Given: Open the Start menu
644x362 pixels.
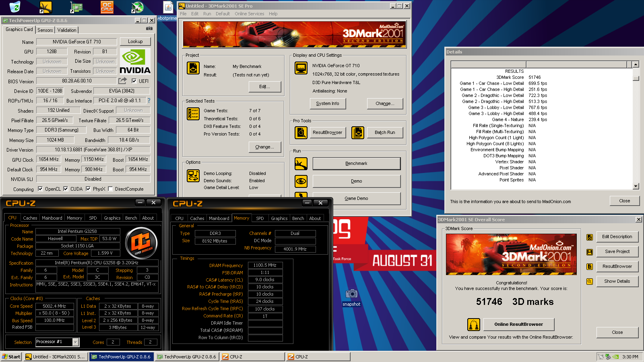Looking at the screenshot, I should click(11, 357).
